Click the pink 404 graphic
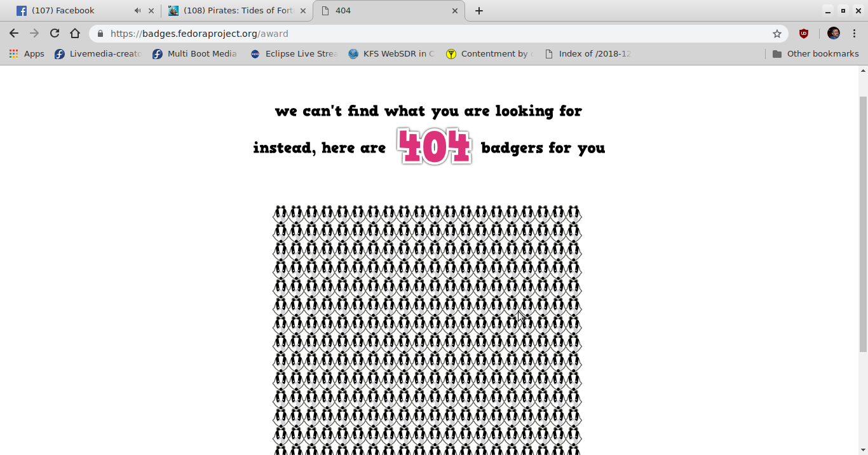This screenshot has height=455, width=868. 435,147
